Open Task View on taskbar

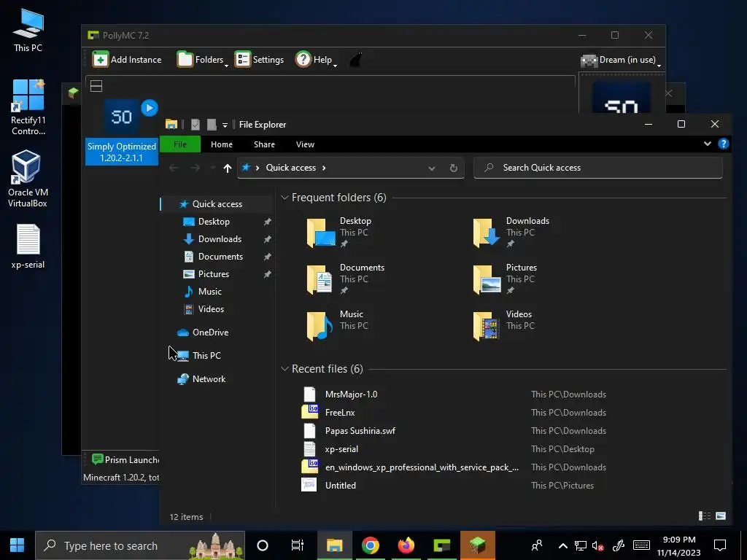(298, 545)
